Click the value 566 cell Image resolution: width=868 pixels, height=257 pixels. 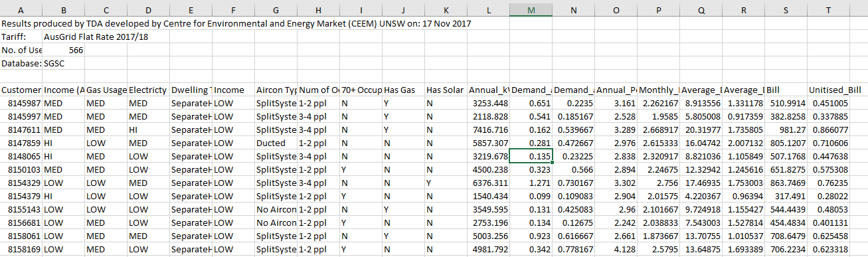click(x=64, y=50)
